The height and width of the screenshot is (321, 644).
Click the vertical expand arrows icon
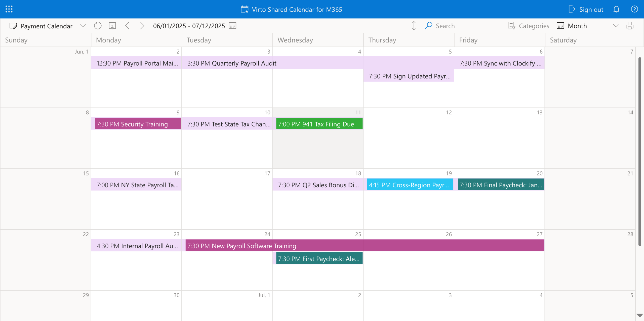tap(414, 26)
